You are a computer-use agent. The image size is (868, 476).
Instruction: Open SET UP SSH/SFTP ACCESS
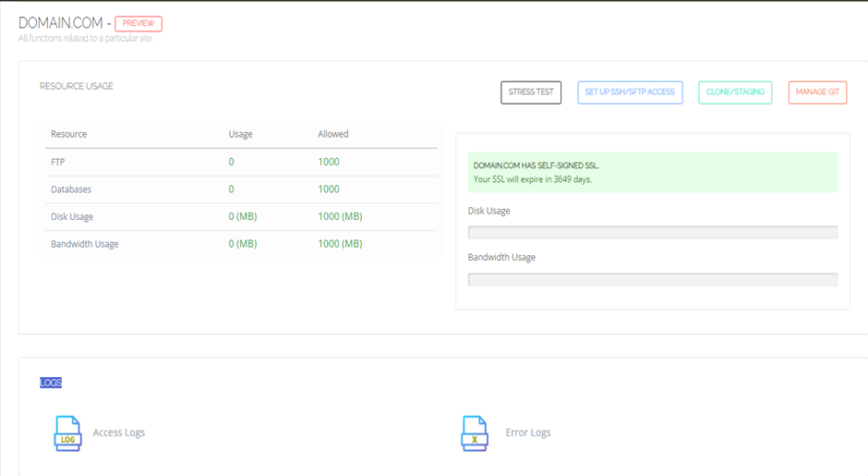pos(630,92)
